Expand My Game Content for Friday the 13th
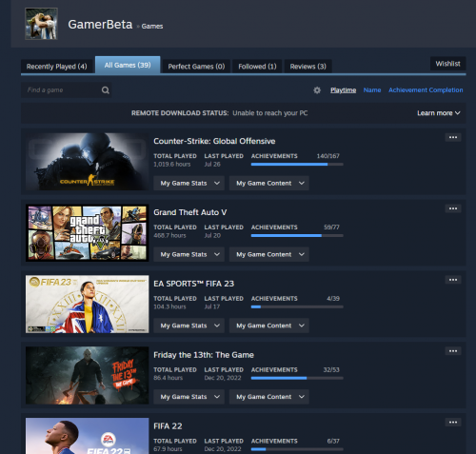 [x=269, y=397]
